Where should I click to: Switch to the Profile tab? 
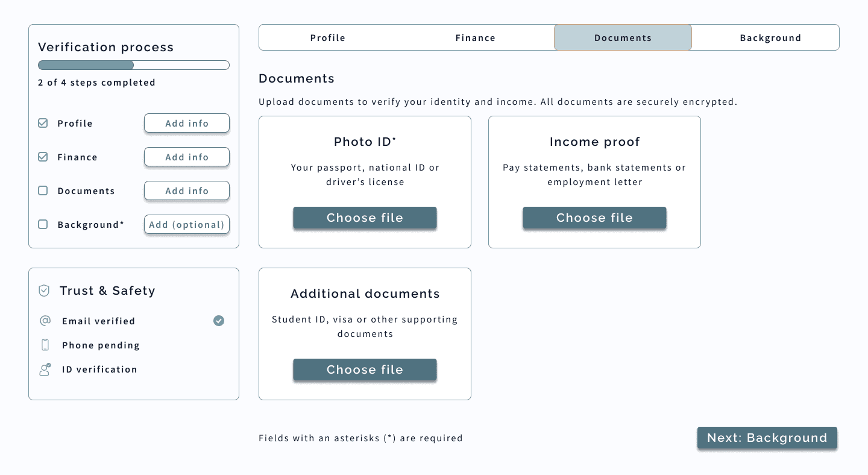tap(327, 37)
